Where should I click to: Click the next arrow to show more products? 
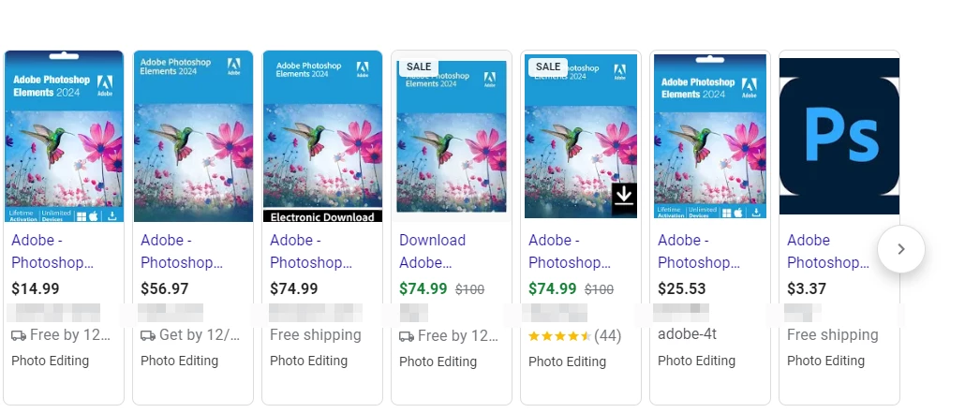(900, 249)
